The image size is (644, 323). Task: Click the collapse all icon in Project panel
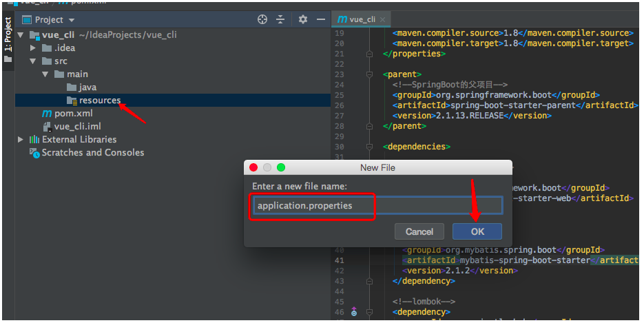pyautogui.click(x=280, y=19)
